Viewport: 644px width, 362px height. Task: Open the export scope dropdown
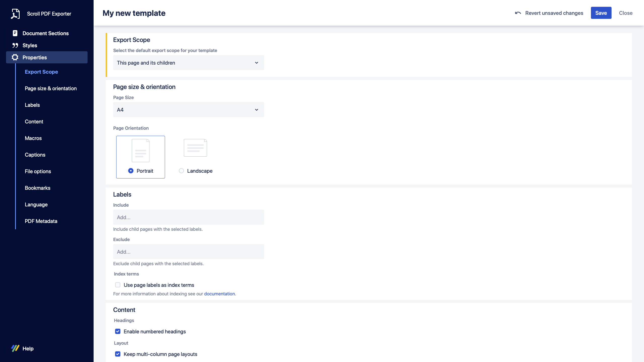(188, 63)
